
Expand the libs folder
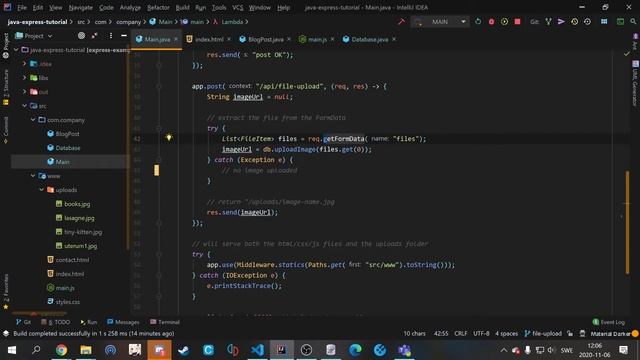click(x=24, y=78)
